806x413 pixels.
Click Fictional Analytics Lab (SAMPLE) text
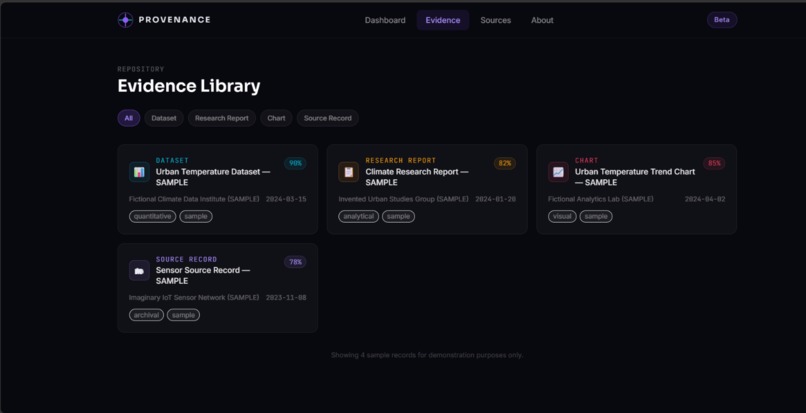tap(601, 199)
